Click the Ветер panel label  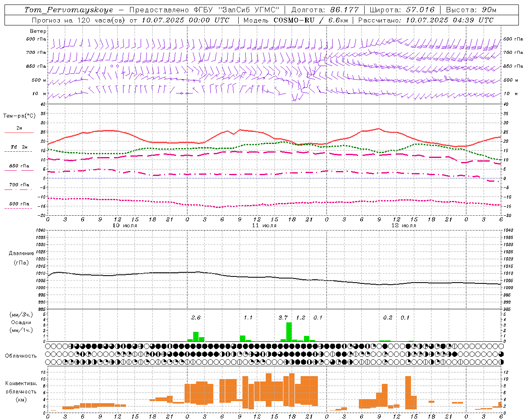[x=38, y=31]
